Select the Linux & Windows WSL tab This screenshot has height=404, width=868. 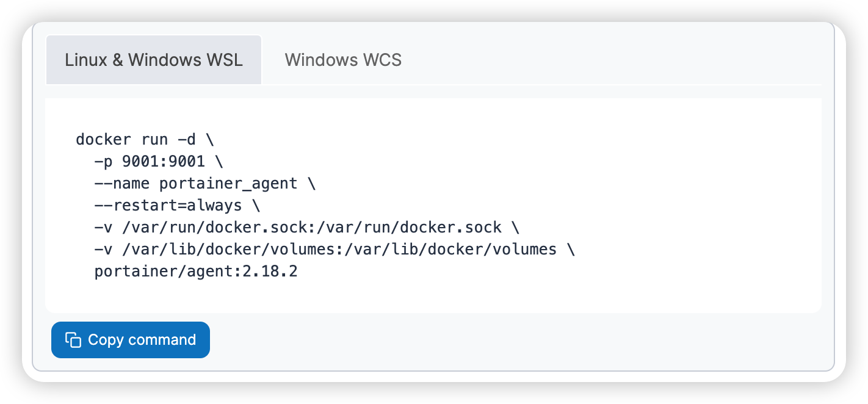click(154, 60)
